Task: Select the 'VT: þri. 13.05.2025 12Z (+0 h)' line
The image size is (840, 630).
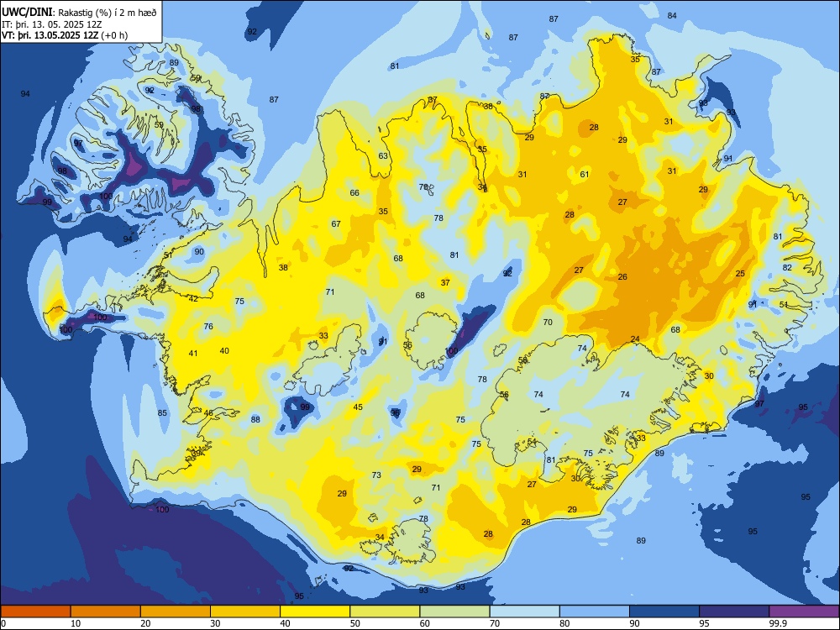Action: coord(65,35)
